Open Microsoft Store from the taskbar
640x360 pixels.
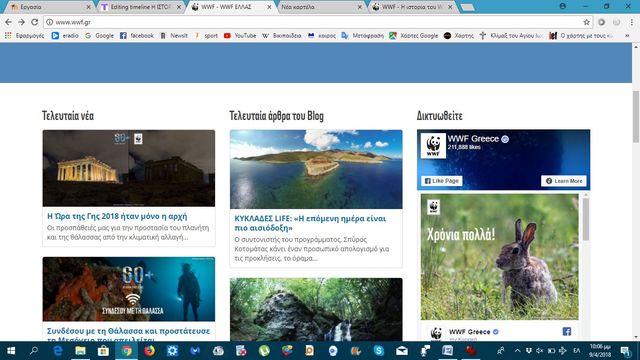(x=103, y=351)
